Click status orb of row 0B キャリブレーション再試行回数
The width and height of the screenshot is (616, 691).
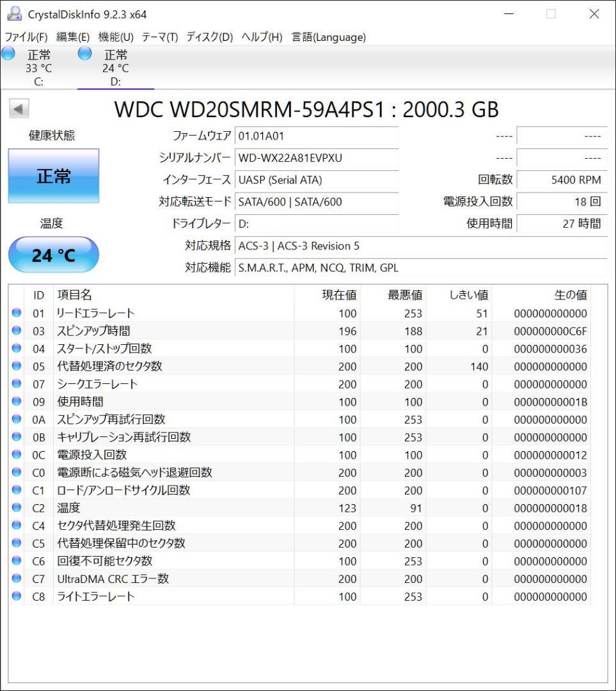17,436
